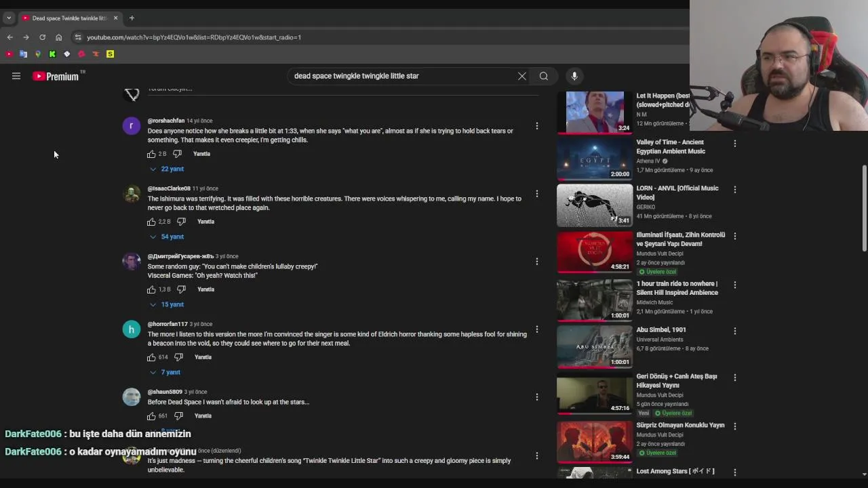
Task: Like the 'Some random guy' comment
Action: (x=151, y=289)
